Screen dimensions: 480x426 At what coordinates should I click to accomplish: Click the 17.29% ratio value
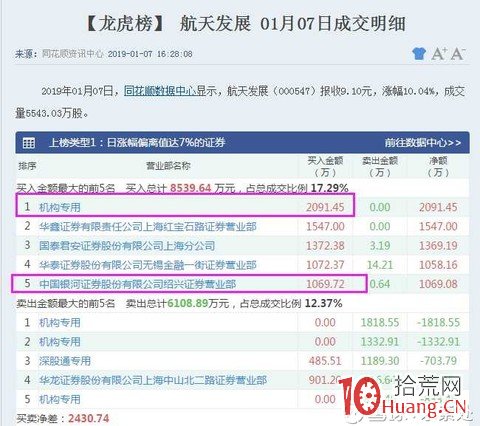point(329,188)
